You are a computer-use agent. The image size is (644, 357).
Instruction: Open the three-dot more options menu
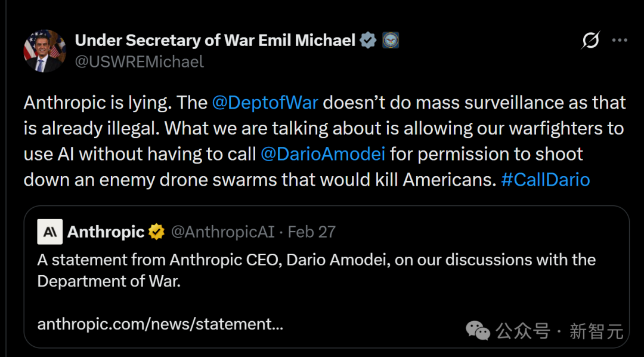(x=620, y=41)
